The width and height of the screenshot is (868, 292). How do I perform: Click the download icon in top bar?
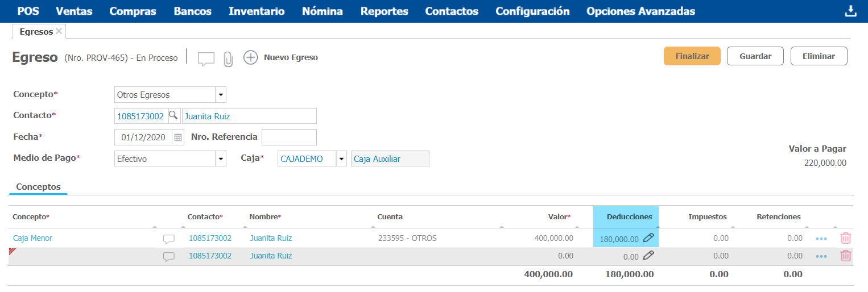(850, 11)
